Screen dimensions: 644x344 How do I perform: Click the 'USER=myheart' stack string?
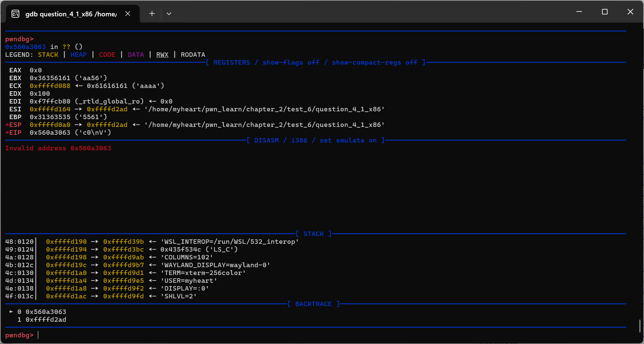189,281
